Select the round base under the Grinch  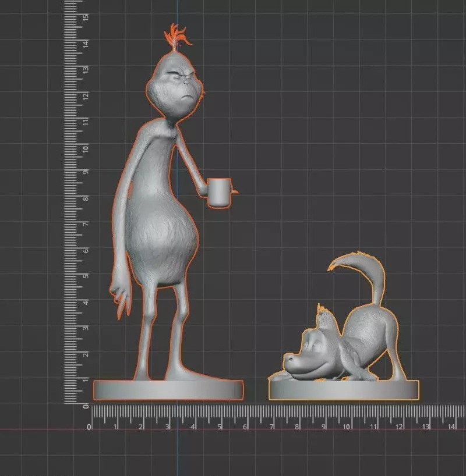(168, 390)
